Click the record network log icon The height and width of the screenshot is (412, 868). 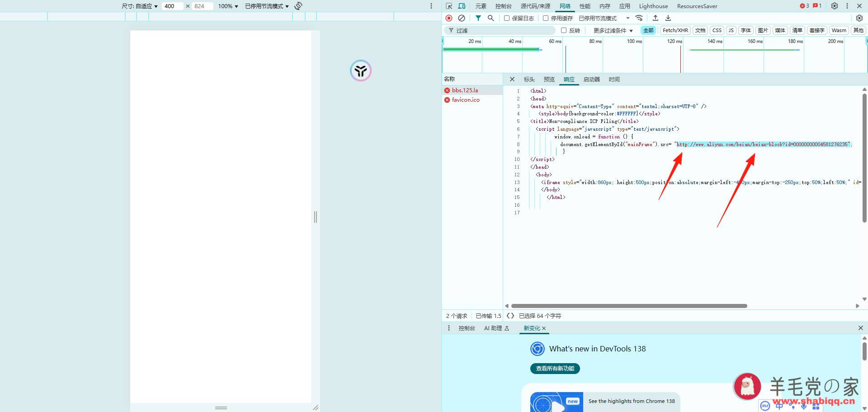[x=448, y=18]
